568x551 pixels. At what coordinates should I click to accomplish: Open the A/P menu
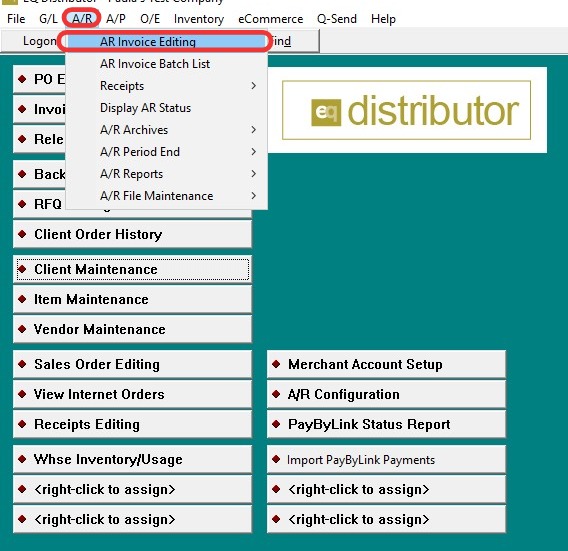click(x=116, y=19)
